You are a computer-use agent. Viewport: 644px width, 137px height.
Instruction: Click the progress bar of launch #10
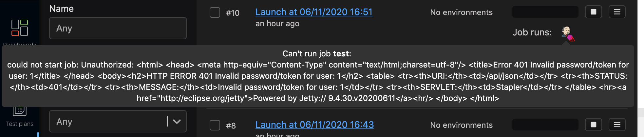(x=545, y=12)
